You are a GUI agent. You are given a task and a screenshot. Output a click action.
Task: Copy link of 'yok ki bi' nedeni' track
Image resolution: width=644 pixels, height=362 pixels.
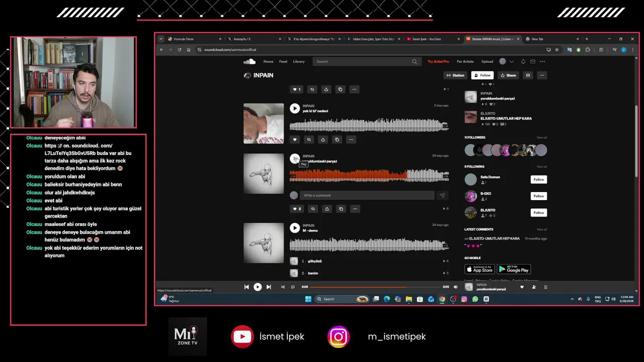(x=337, y=139)
